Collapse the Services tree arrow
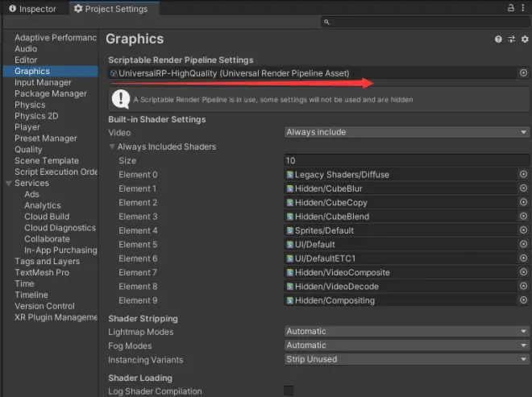This screenshot has height=397, width=532. [x=9, y=183]
